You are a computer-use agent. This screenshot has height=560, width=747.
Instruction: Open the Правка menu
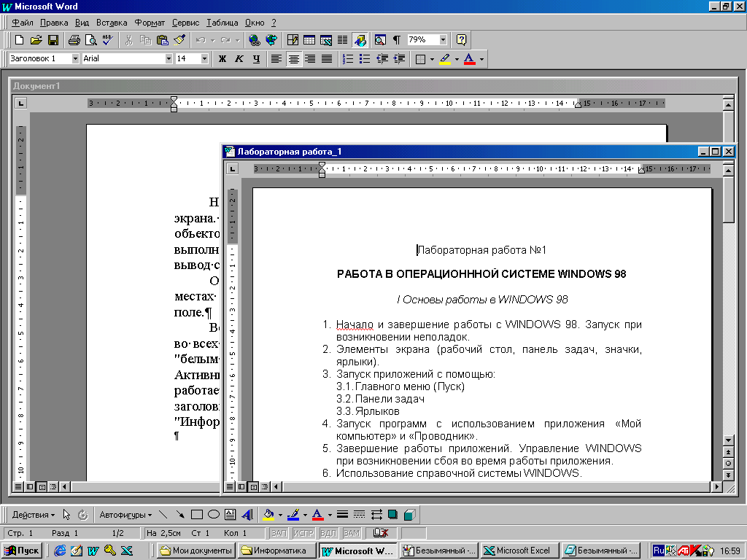tap(54, 23)
